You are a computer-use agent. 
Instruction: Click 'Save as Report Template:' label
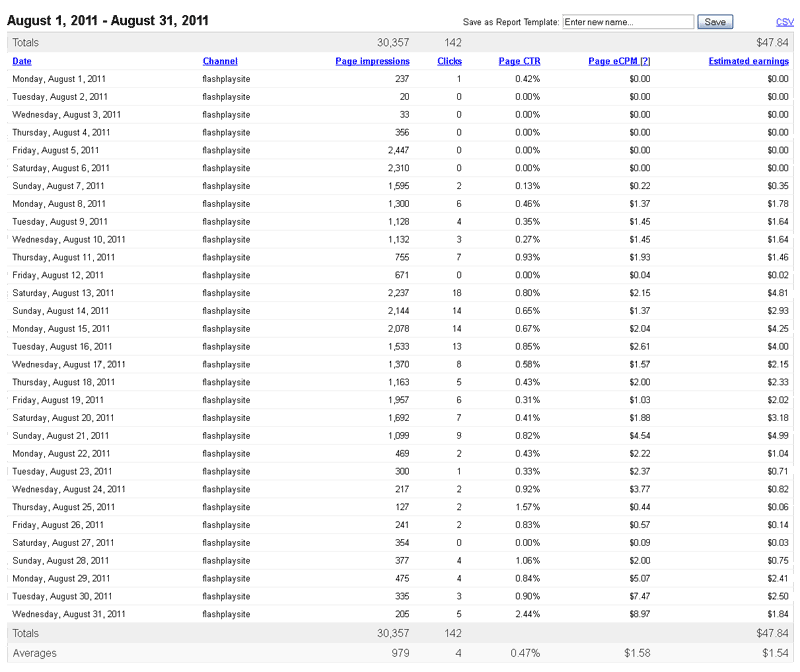coord(511,22)
